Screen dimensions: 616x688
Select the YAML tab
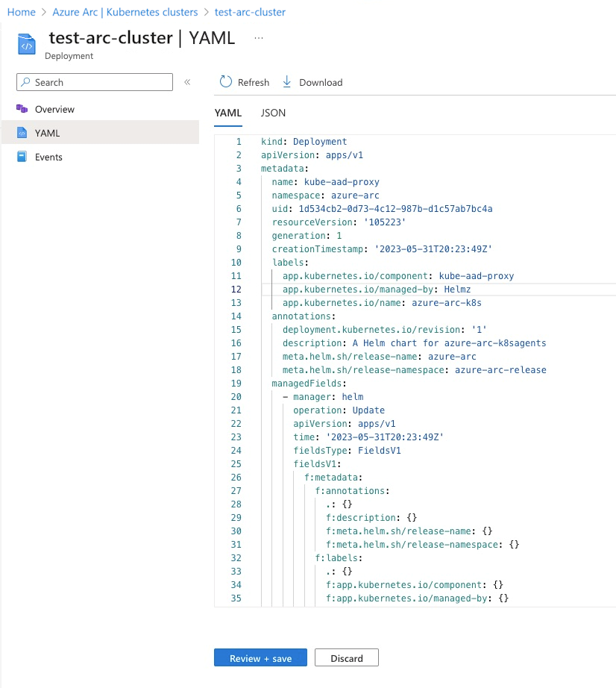[228, 113]
